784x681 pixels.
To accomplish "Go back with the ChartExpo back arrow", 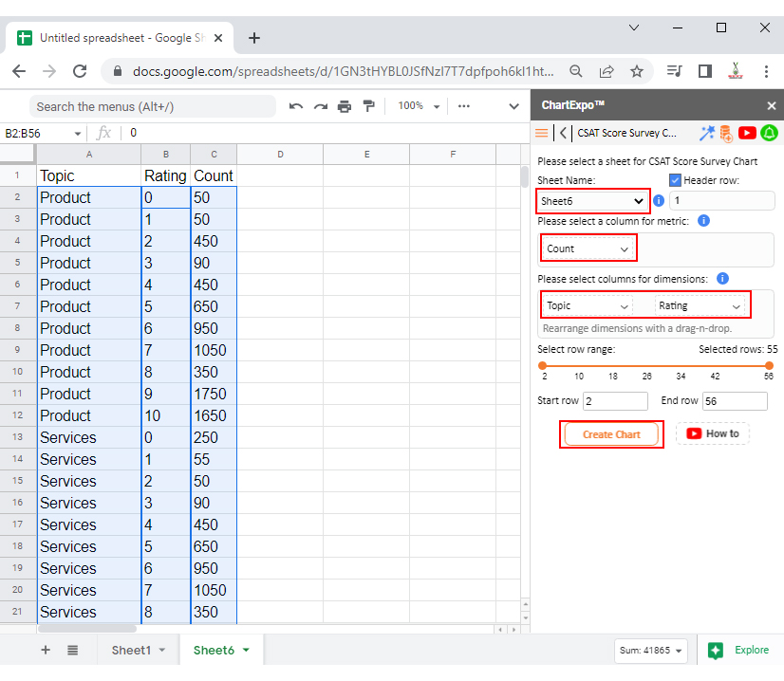I will [563, 133].
